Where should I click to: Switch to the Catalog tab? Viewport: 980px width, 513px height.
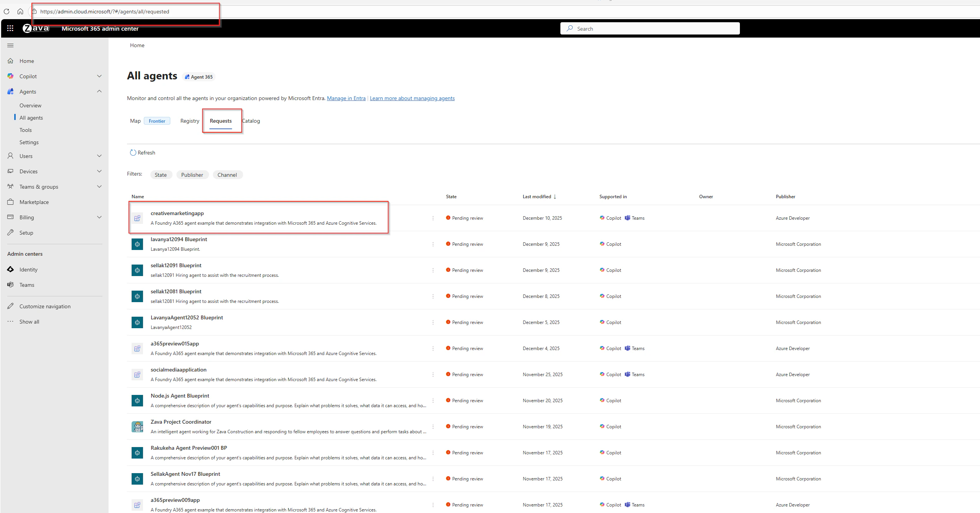(x=251, y=121)
